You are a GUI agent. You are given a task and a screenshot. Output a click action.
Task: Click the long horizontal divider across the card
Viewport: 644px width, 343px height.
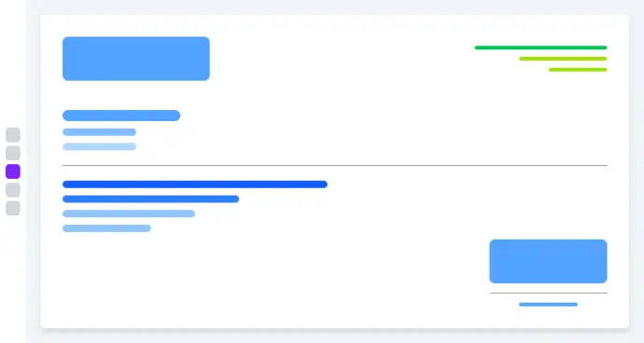pyautogui.click(x=335, y=165)
